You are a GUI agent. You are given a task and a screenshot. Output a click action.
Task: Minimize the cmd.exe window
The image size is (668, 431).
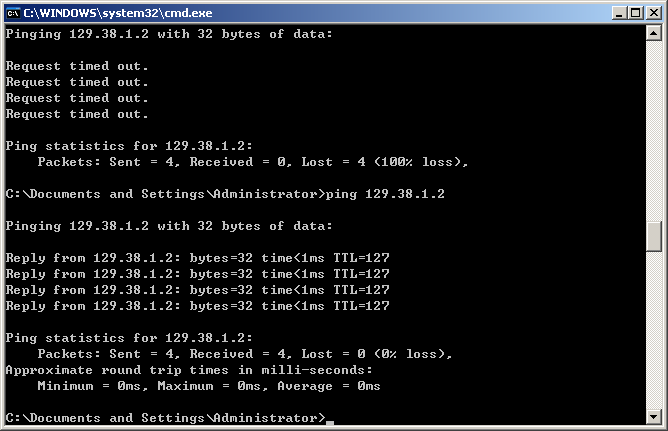click(x=619, y=13)
